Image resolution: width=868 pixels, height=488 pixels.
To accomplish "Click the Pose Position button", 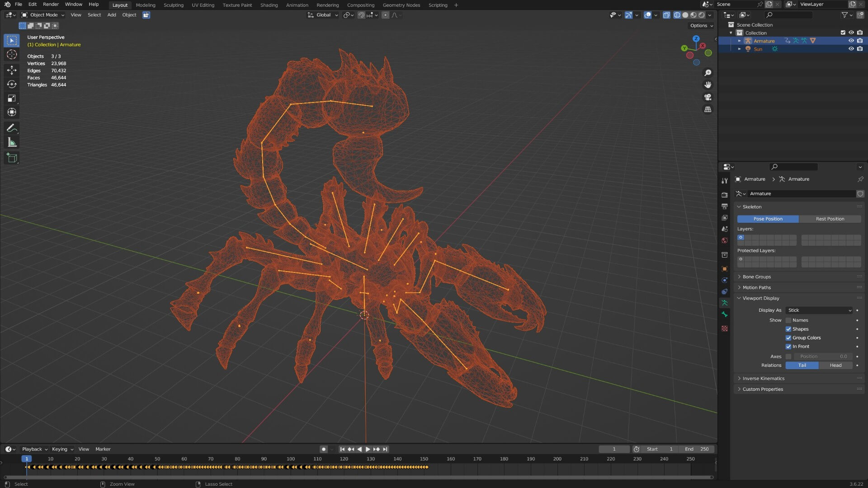I will [x=768, y=219].
